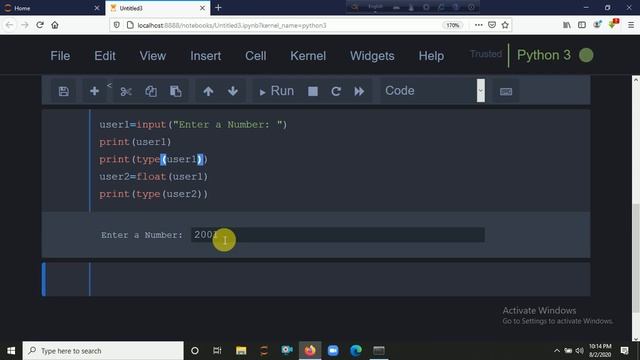Paste cells below icon
This screenshot has height=360, width=640.
[176, 91]
